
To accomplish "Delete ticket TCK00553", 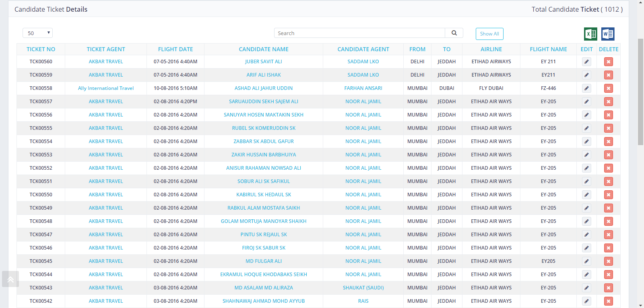I will click(609, 155).
